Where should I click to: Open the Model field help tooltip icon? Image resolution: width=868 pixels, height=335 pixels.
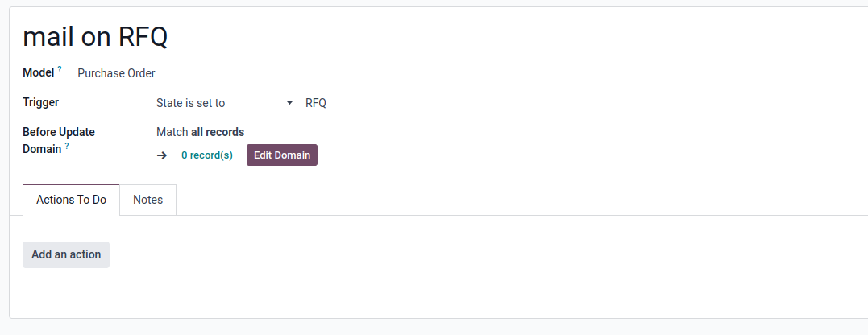60,69
